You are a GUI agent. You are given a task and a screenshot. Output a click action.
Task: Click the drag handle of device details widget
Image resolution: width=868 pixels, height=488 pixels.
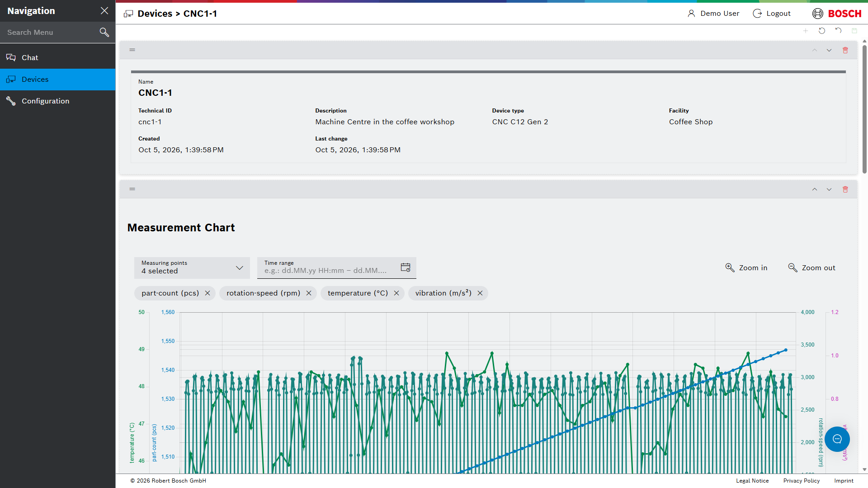coord(132,50)
